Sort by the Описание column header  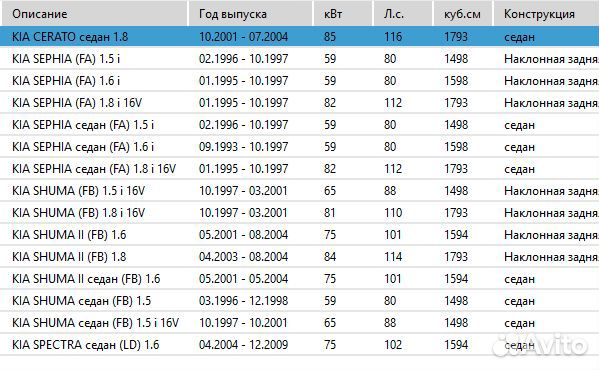click(94, 13)
